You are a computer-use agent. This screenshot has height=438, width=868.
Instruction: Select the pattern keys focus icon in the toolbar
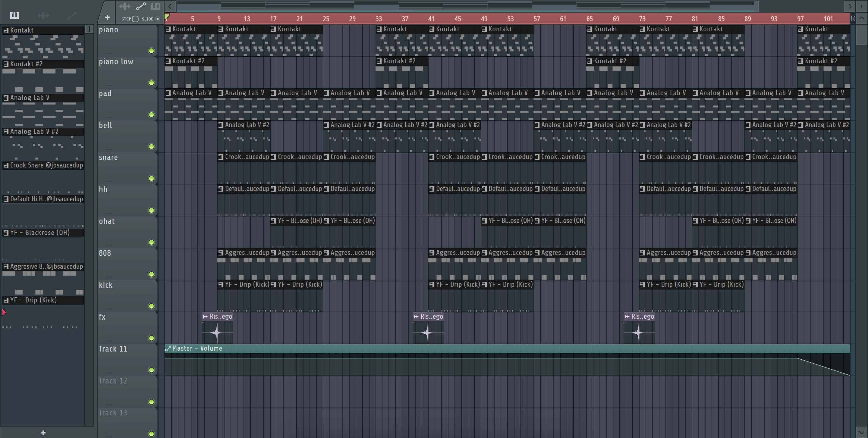156,6
